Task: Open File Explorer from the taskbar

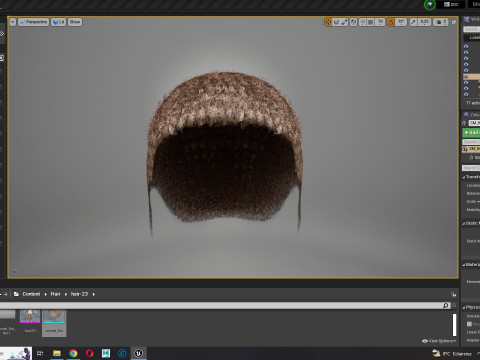Action: [x=57, y=353]
